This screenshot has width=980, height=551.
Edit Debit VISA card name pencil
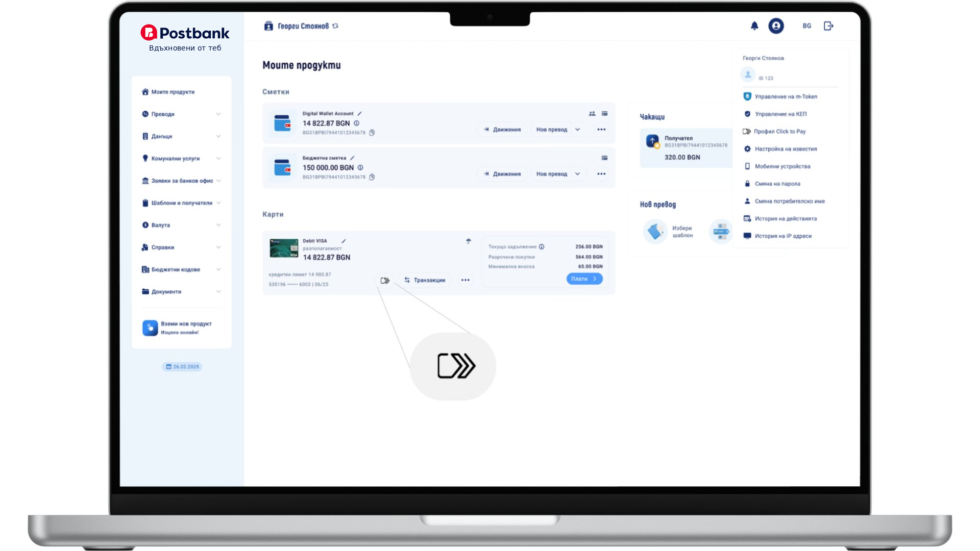[344, 241]
